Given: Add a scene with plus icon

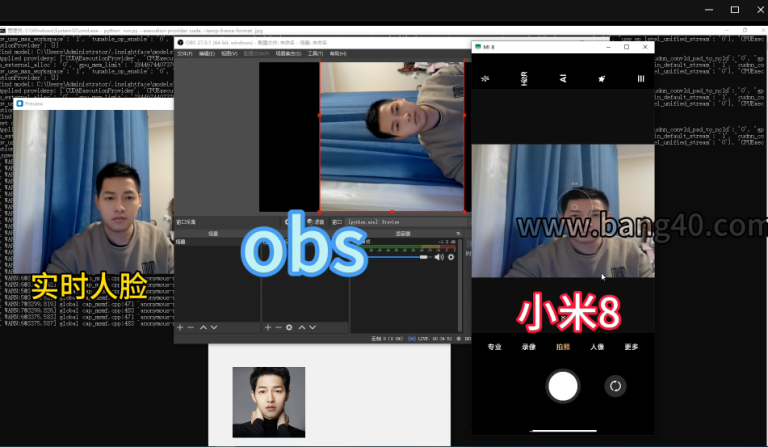Looking at the screenshot, I should [x=180, y=327].
